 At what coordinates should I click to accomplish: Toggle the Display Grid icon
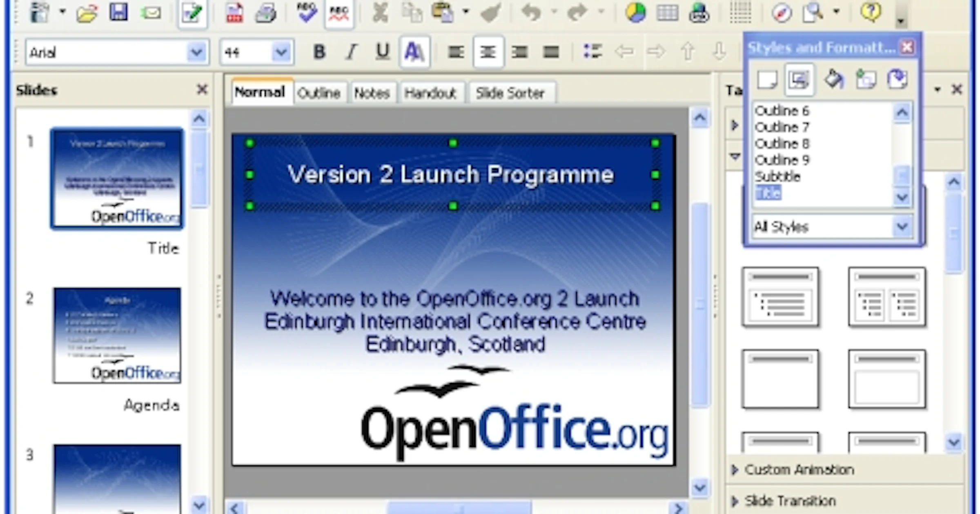point(740,13)
